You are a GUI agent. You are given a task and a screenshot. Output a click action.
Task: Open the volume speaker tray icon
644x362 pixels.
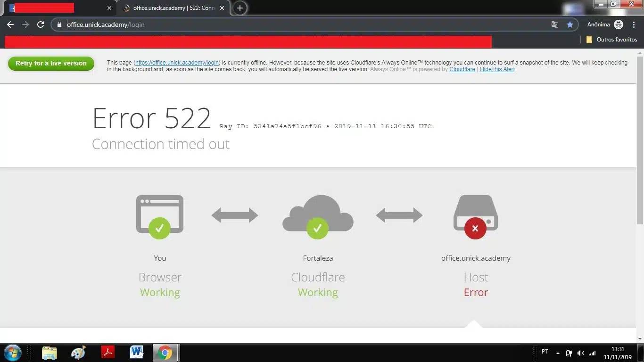[x=581, y=353]
